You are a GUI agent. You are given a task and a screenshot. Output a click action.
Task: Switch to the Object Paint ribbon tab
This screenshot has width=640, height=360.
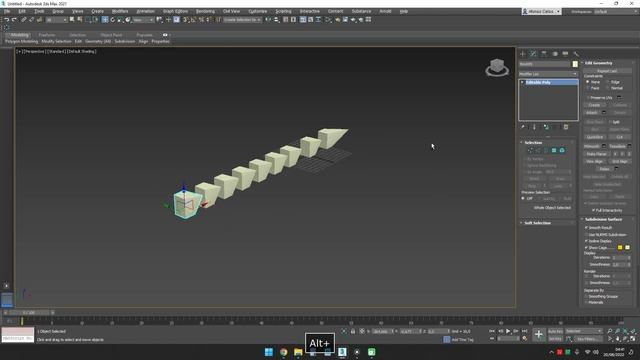[x=111, y=35]
